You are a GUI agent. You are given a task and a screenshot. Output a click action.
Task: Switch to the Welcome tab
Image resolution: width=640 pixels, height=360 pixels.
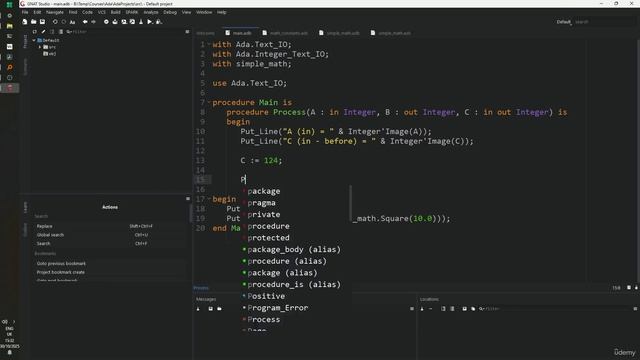coord(205,33)
